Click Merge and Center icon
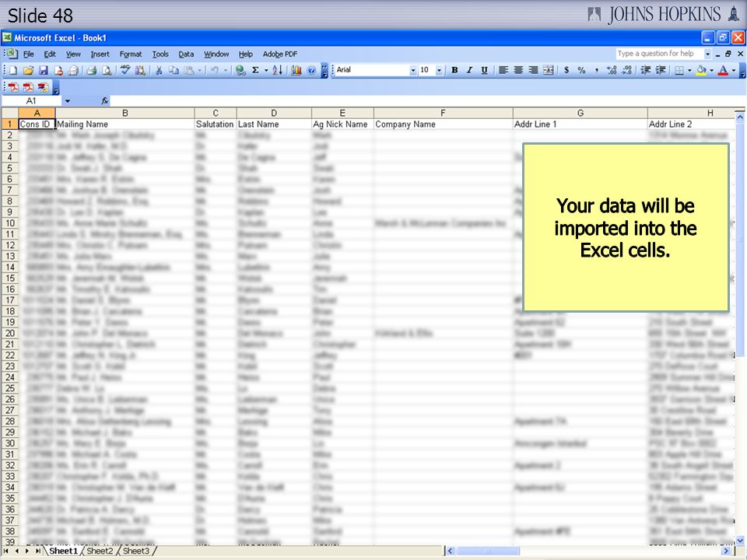The width and height of the screenshot is (747, 560). tap(549, 71)
